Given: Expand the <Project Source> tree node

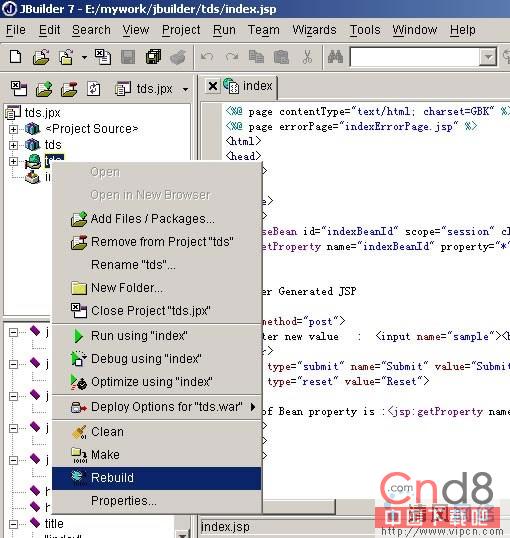Looking at the screenshot, I should [x=13, y=129].
